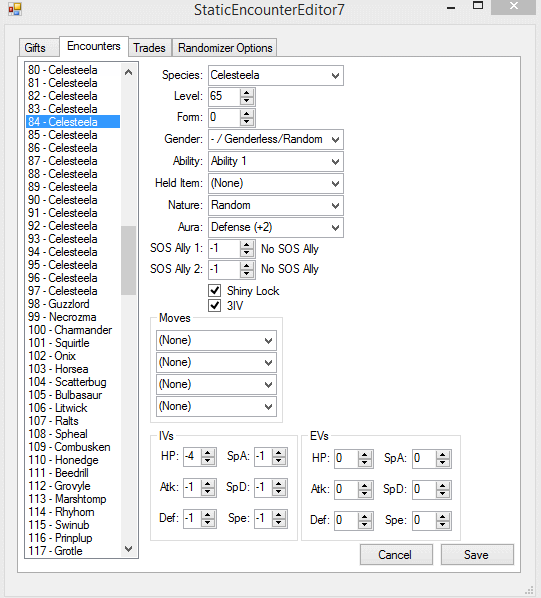Click the encounter list scroll up arrow
This screenshot has width=541, height=598.
[128, 72]
